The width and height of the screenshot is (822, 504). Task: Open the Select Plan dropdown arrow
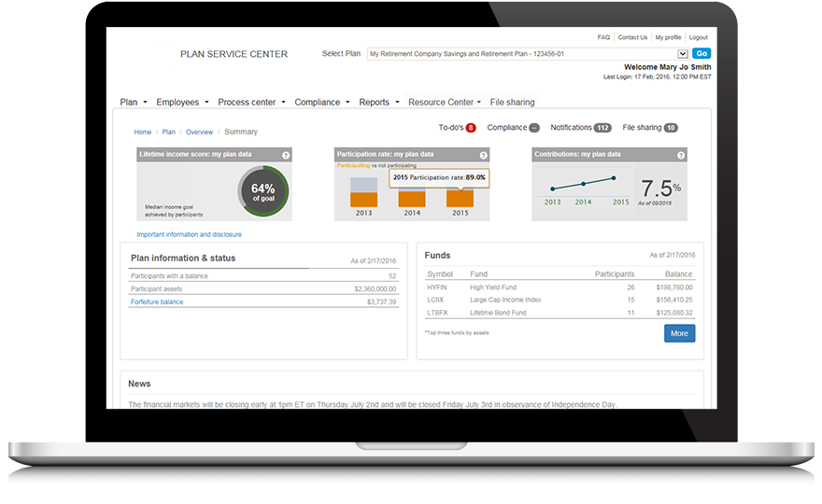tap(683, 54)
